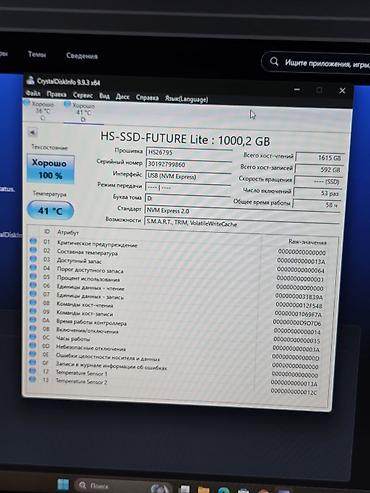Image resolution: width=370 pixels, height=493 pixels.
Task: Open the Вид menu
Action: [104, 96]
